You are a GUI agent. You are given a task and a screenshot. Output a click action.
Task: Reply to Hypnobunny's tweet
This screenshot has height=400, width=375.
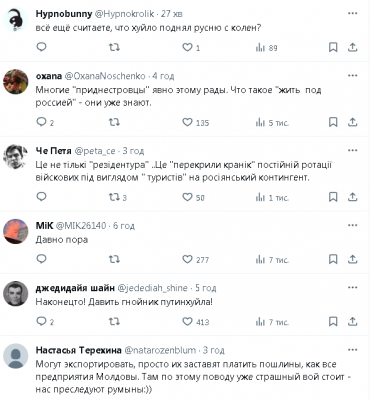(41, 47)
